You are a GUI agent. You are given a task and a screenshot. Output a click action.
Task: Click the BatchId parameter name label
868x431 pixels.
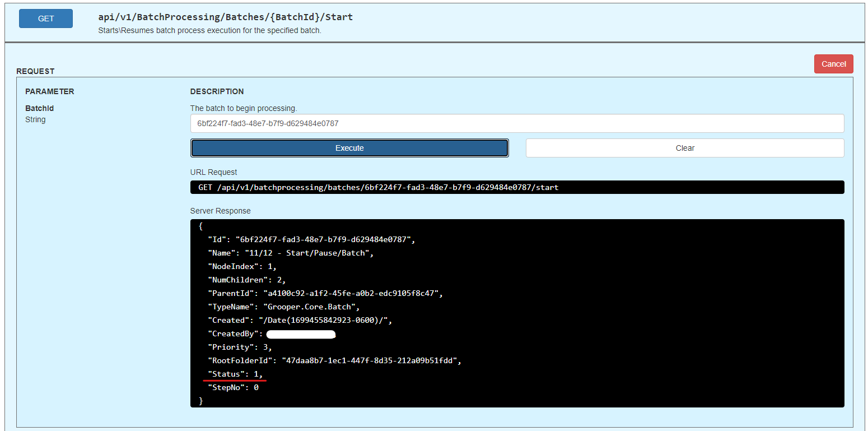(39, 108)
